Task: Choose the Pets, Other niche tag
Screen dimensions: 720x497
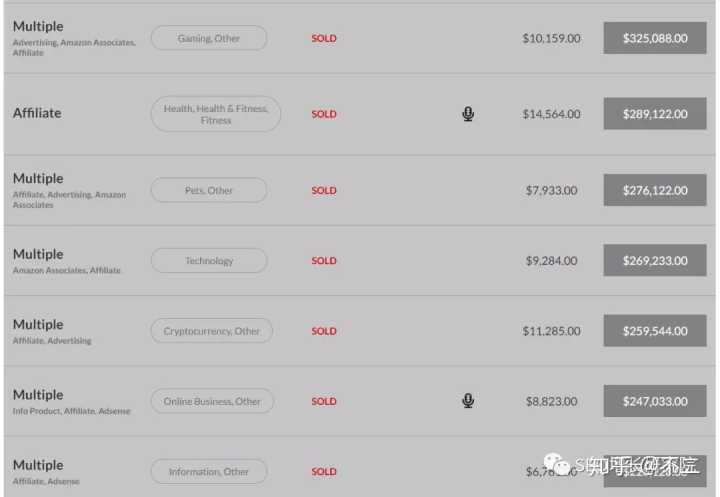Action: (209, 190)
